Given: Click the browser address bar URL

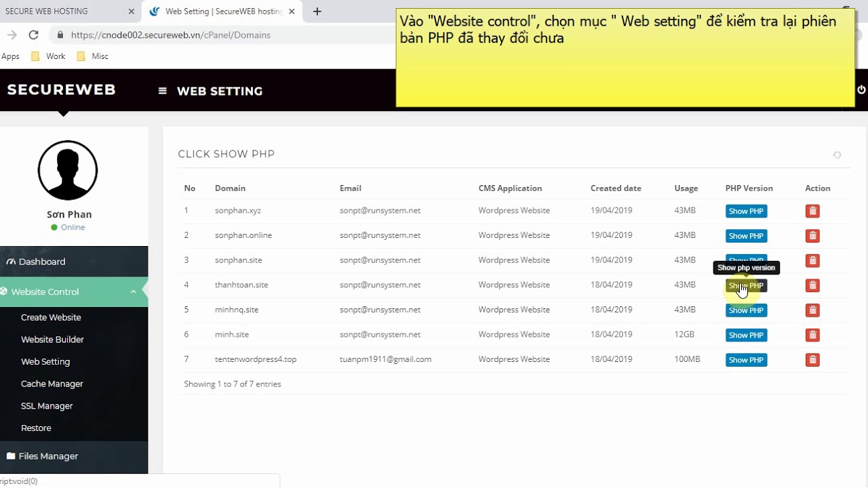Looking at the screenshot, I should tap(171, 35).
